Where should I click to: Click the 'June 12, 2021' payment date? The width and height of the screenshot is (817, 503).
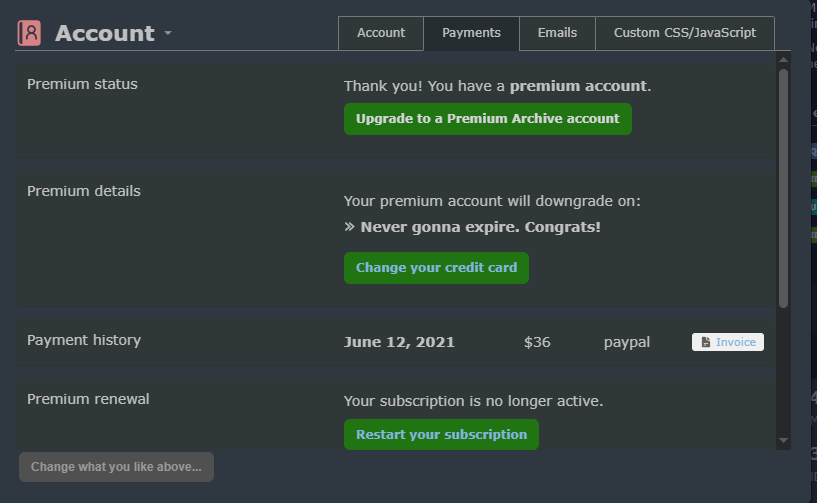click(399, 342)
